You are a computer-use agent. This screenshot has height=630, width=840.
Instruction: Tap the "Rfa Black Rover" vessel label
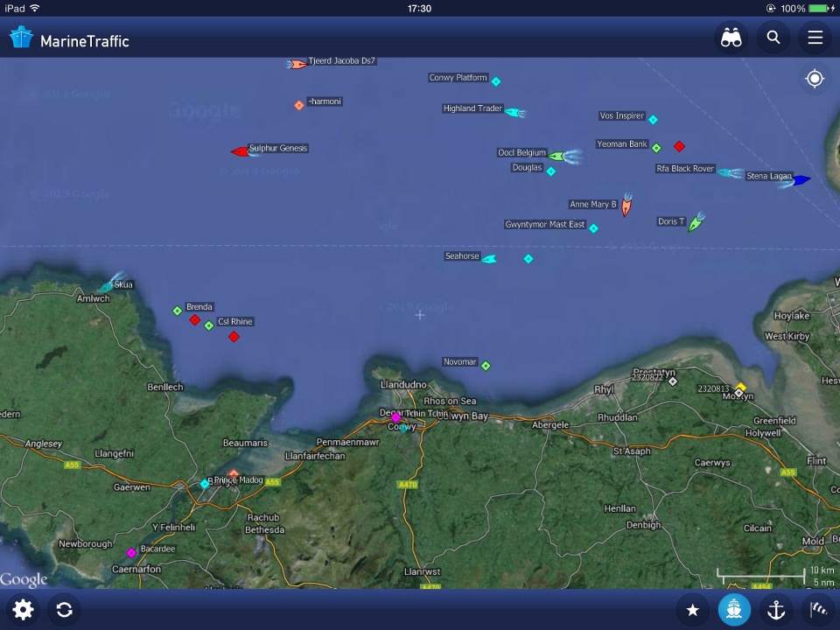(x=685, y=169)
